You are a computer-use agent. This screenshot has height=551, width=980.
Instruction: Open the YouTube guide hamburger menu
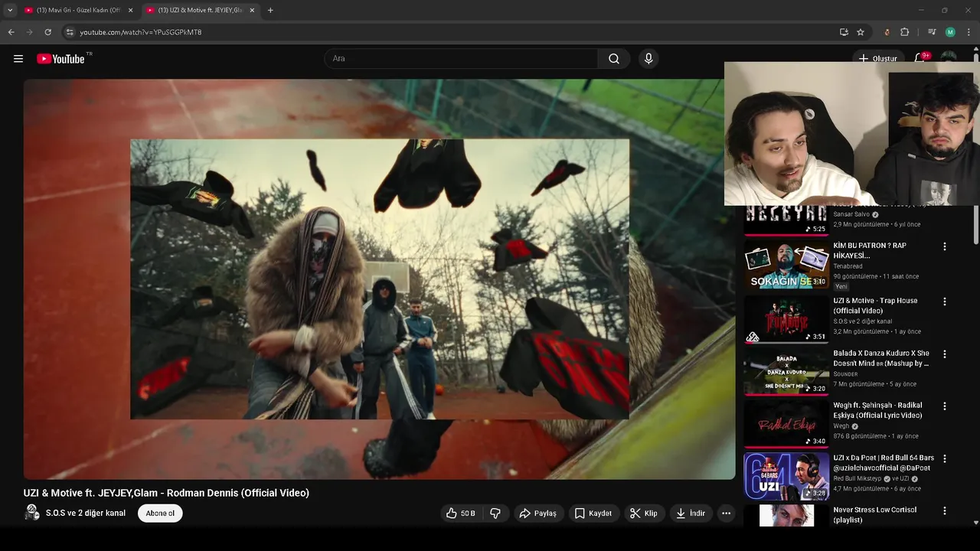pyautogui.click(x=18, y=59)
